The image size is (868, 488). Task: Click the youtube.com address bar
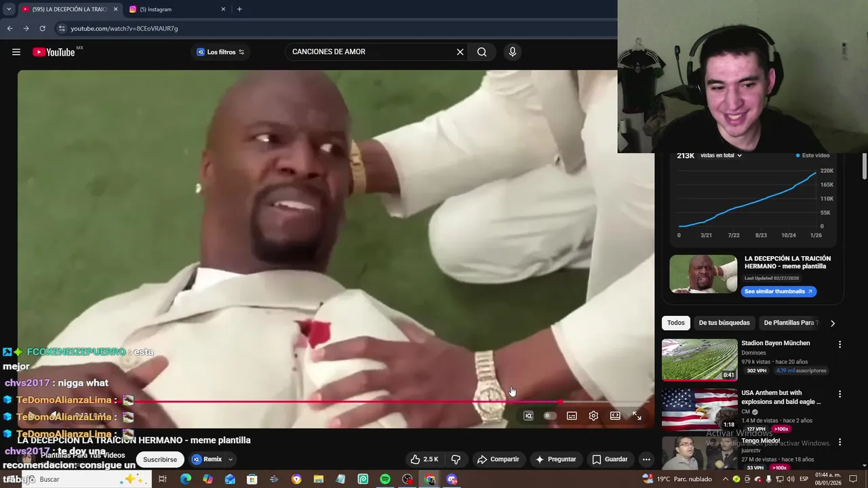[x=336, y=28]
